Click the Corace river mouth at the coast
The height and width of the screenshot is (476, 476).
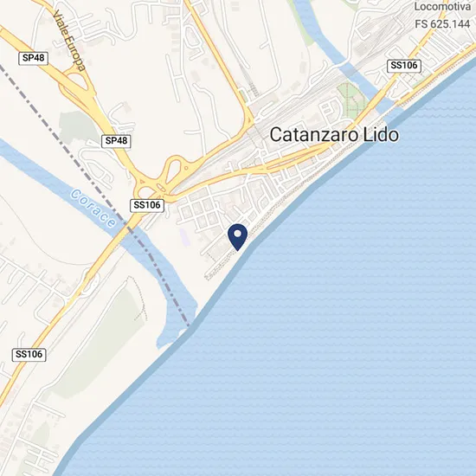[x=175, y=332]
